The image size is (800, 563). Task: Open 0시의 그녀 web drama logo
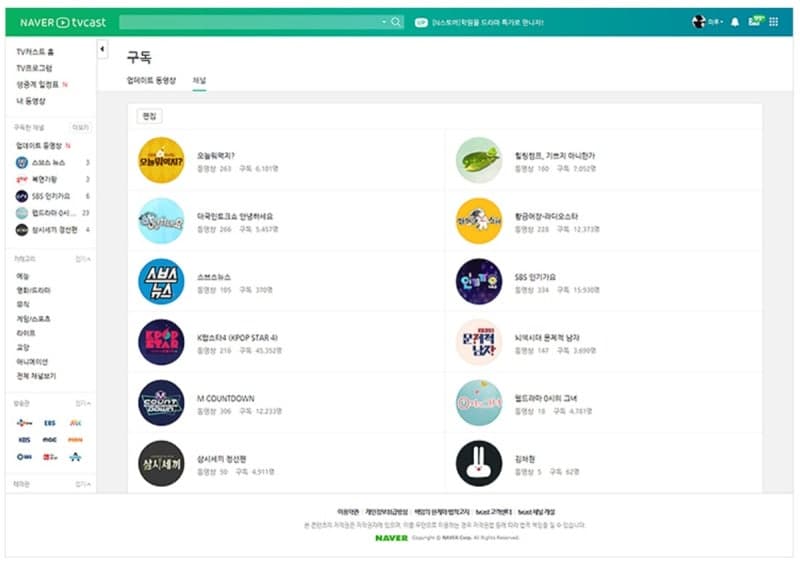pyautogui.click(x=479, y=403)
